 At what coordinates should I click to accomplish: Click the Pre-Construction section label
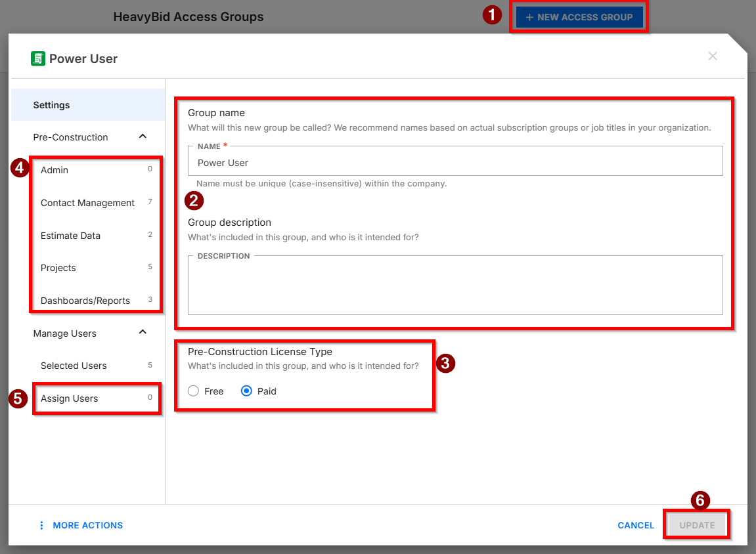coord(70,137)
